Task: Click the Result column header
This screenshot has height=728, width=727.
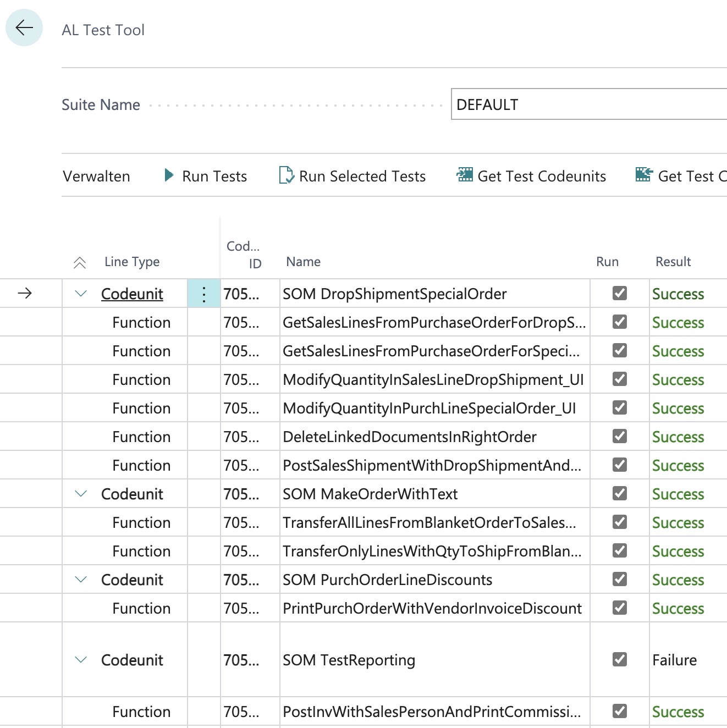Action: coord(673,262)
